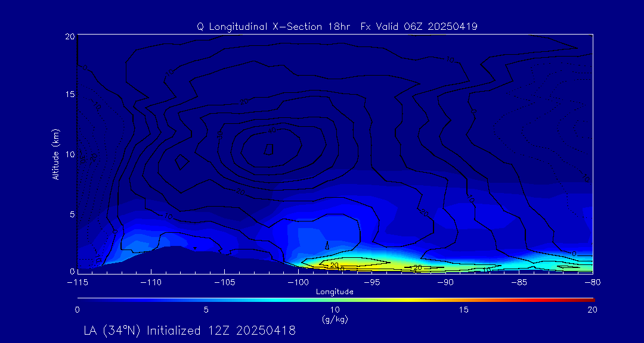Click the '(g/kg)' units label under colorbar
Image resolution: width=644 pixels, height=343 pixels.
[x=335, y=319]
